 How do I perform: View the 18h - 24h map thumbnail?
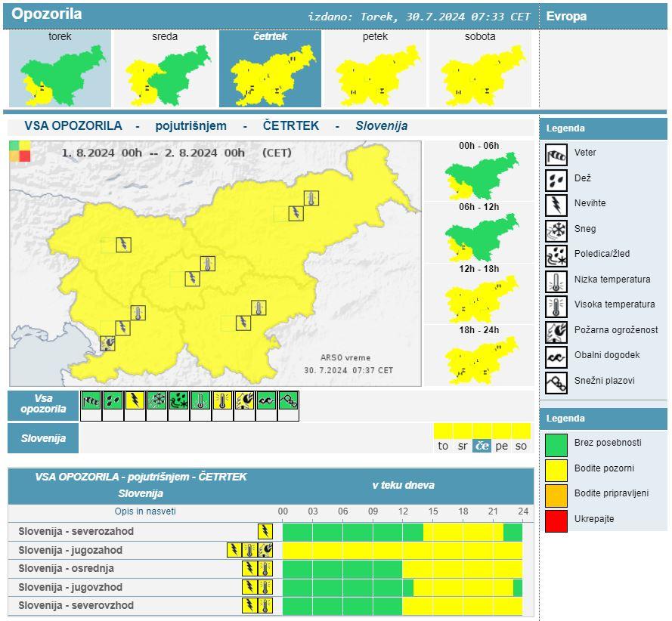click(481, 358)
